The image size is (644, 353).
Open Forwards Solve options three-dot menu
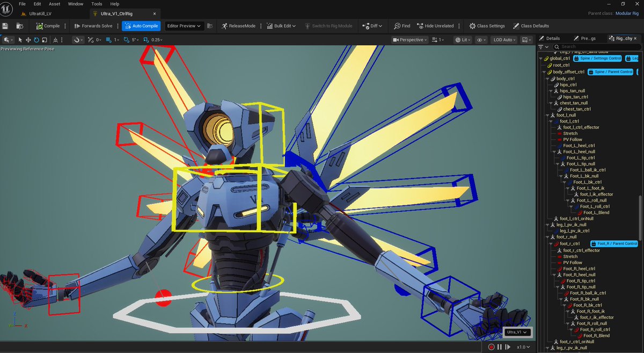(x=118, y=26)
